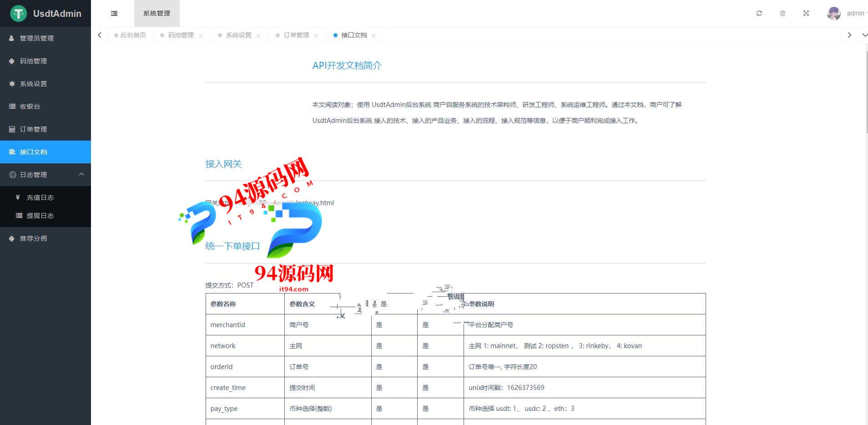
Task: Open 充值日志 submenu item
Action: click(x=45, y=197)
